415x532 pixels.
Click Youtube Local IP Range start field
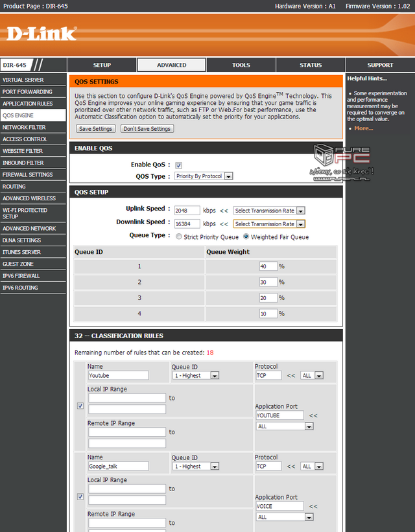pyautogui.click(x=127, y=398)
